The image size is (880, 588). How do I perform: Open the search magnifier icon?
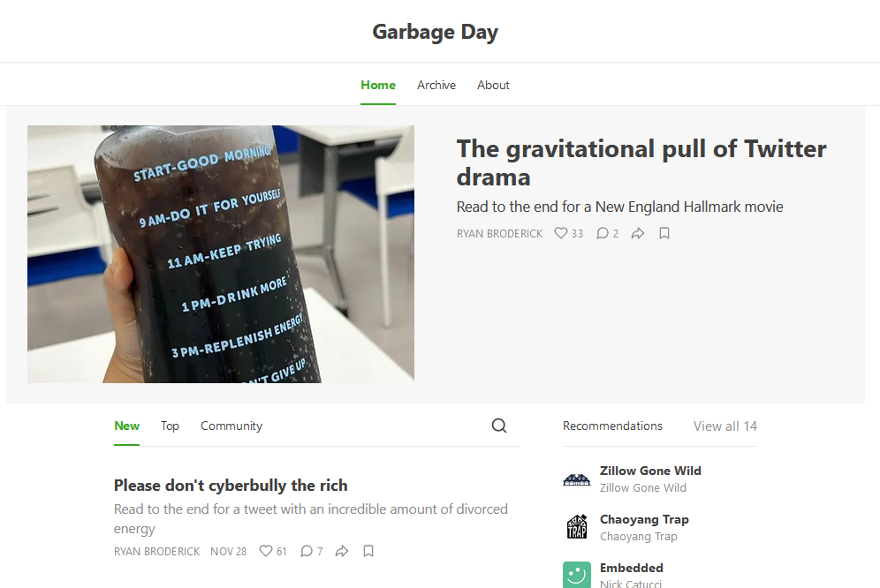tap(499, 426)
